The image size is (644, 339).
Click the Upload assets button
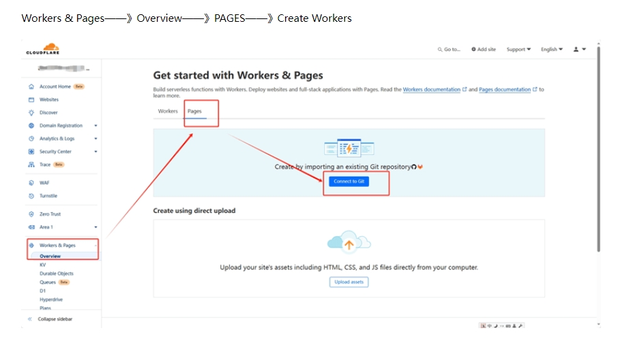pos(349,282)
